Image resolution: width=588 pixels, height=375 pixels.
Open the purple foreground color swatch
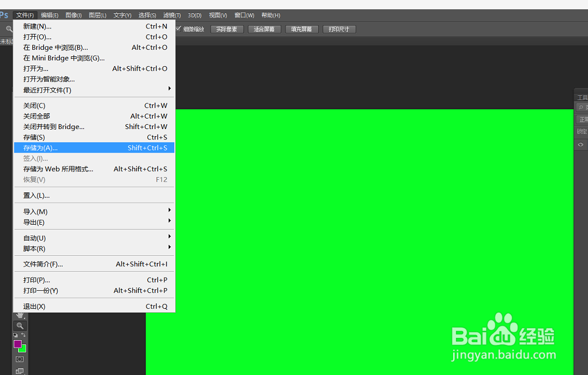pyautogui.click(x=17, y=344)
